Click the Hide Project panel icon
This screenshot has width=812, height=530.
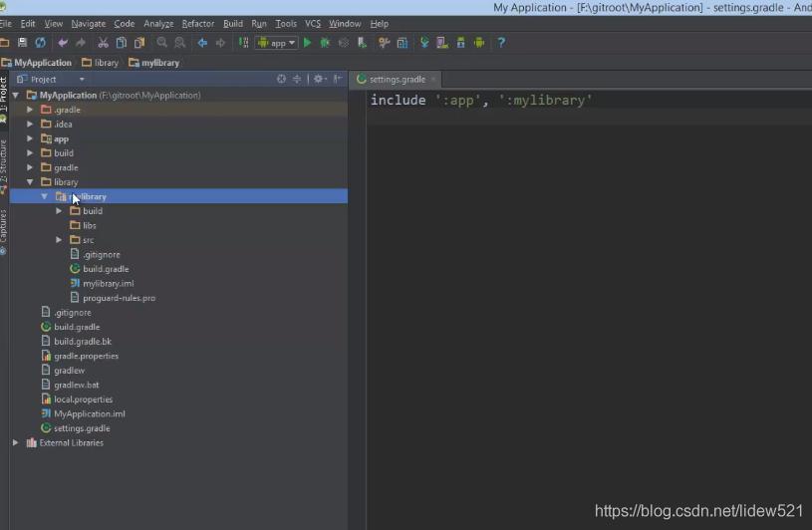(x=338, y=79)
